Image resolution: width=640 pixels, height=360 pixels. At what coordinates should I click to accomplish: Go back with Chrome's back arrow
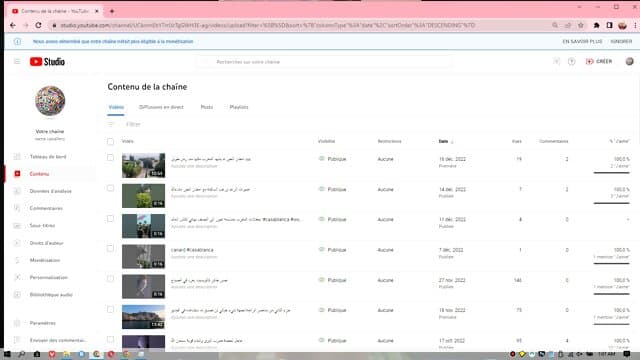(13, 25)
